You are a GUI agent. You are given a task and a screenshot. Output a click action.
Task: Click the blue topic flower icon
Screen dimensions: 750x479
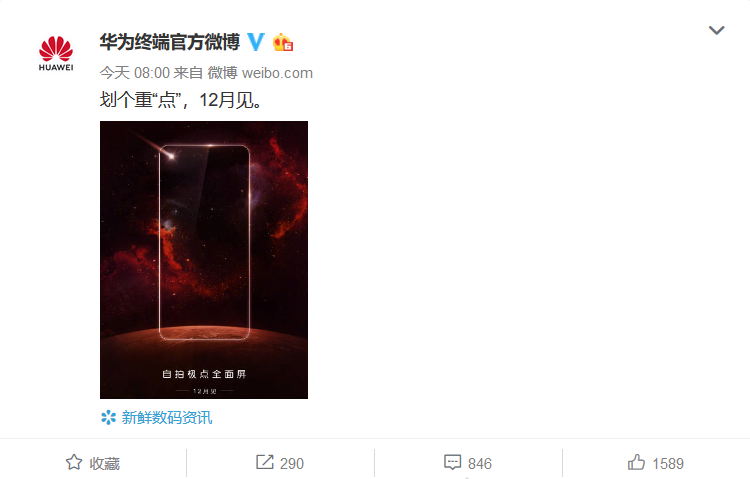pos(109,417)
